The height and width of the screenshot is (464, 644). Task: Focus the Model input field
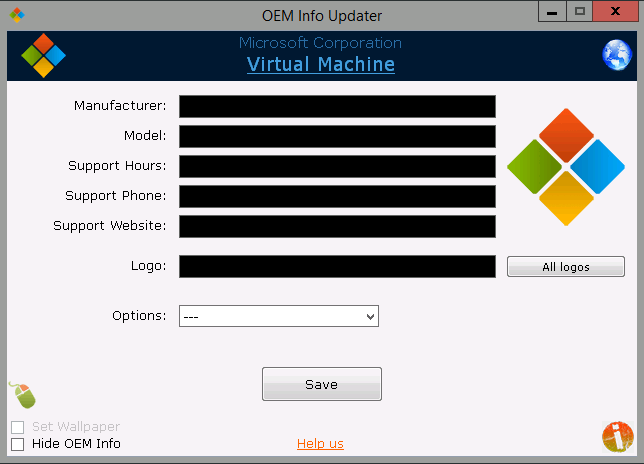tap(337, 136)
